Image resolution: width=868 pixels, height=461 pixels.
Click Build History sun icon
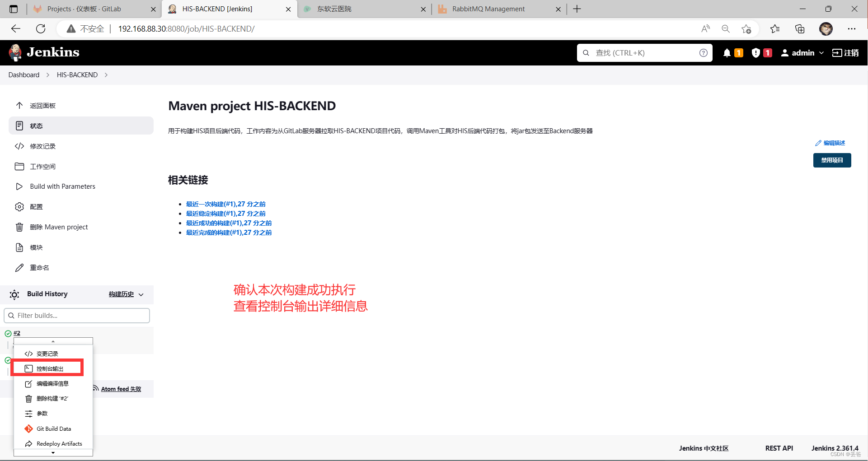(14, 294)
